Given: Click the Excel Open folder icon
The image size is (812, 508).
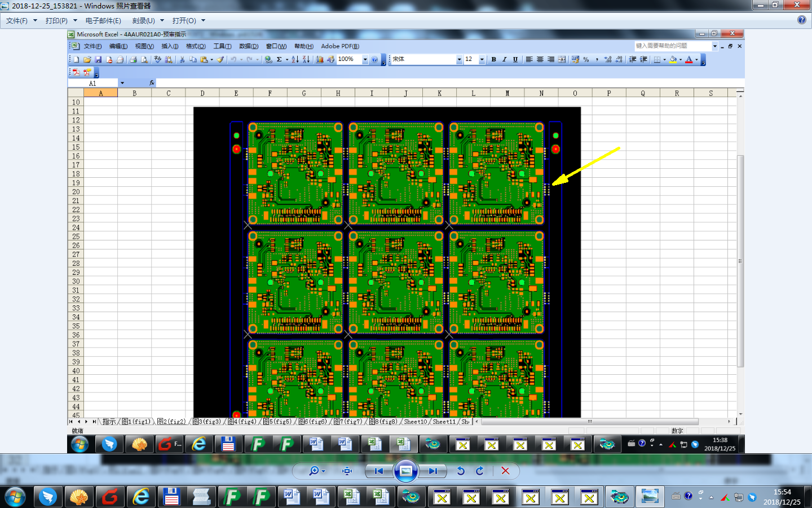Looking at the screenshot, I should click(87, 59).
